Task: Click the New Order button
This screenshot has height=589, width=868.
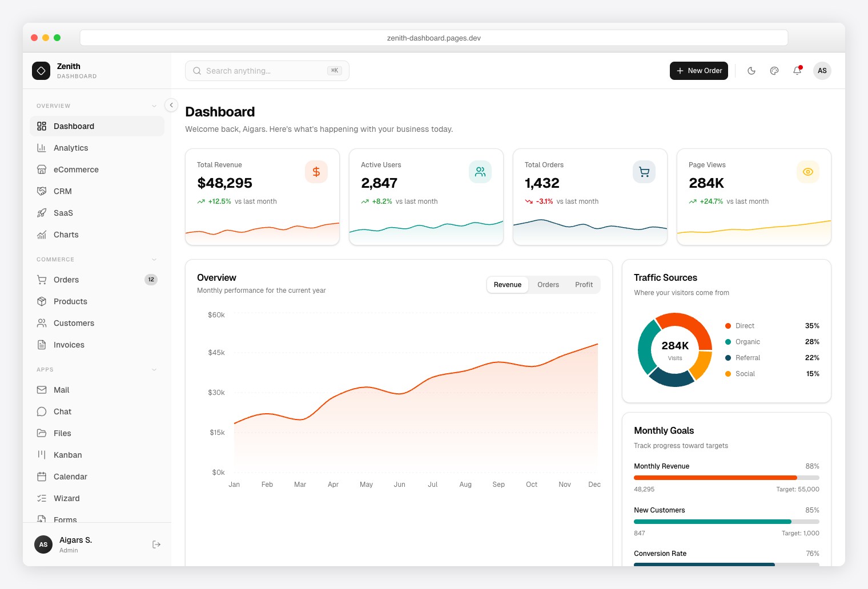Action: pos(699,71)
